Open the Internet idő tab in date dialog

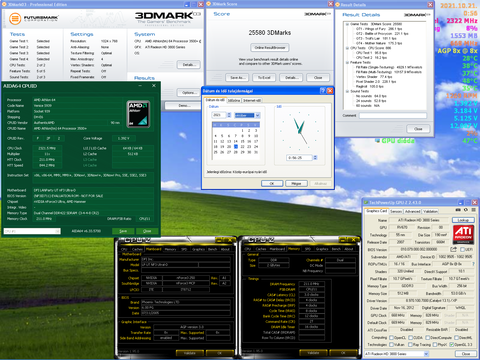point(252,100)
